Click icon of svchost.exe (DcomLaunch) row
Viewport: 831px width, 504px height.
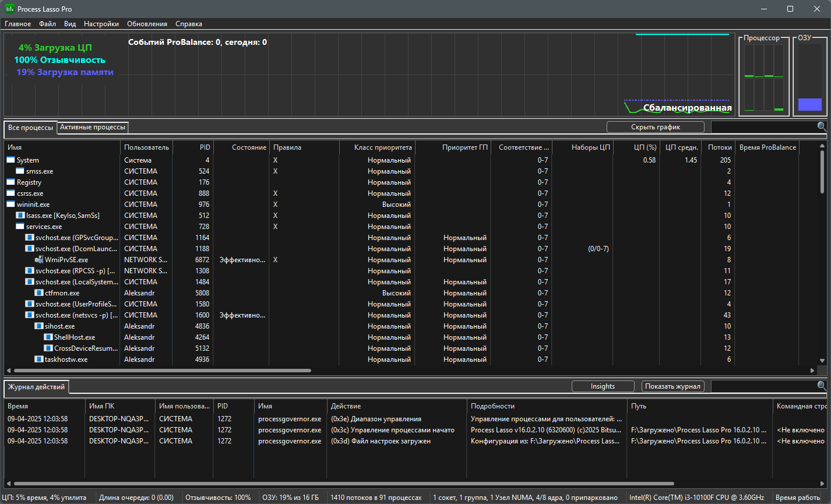coord(29,249)
